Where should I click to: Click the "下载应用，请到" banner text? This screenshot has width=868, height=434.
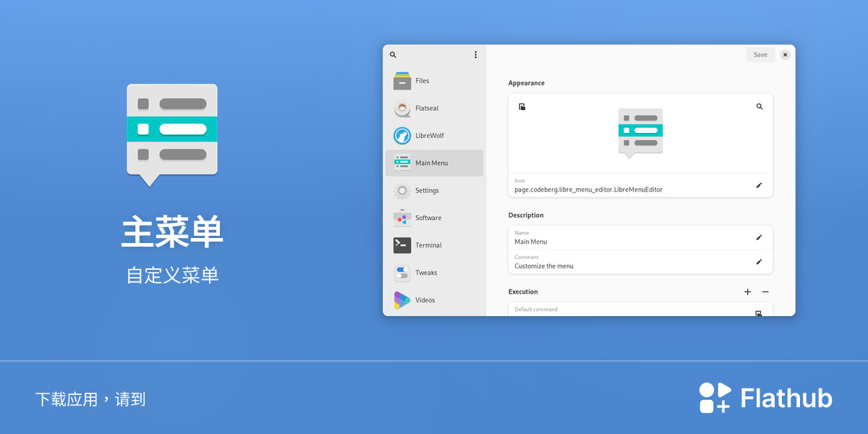coord(90,399)
